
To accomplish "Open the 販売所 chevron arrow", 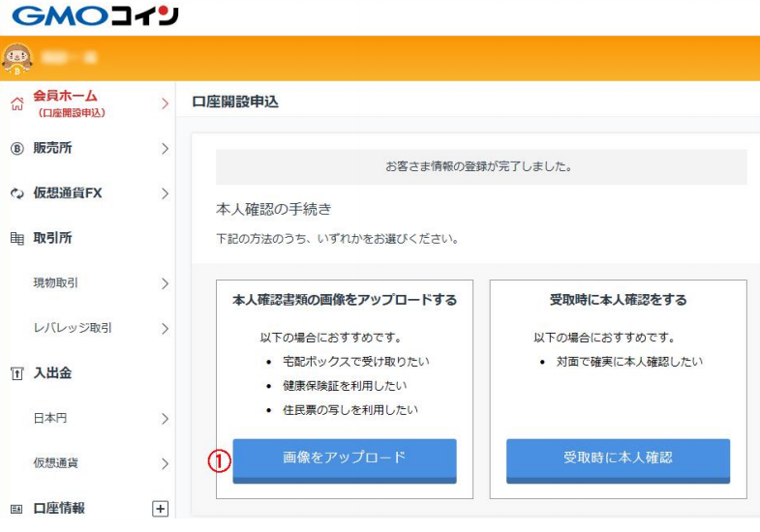I will pos(165,149).
